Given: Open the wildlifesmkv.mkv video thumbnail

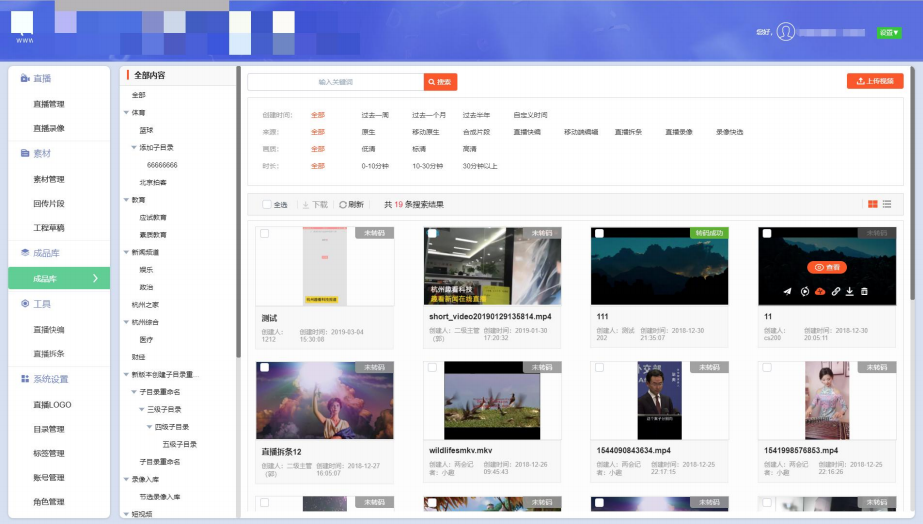Looking at the screenshot, I should click(492, 400).
